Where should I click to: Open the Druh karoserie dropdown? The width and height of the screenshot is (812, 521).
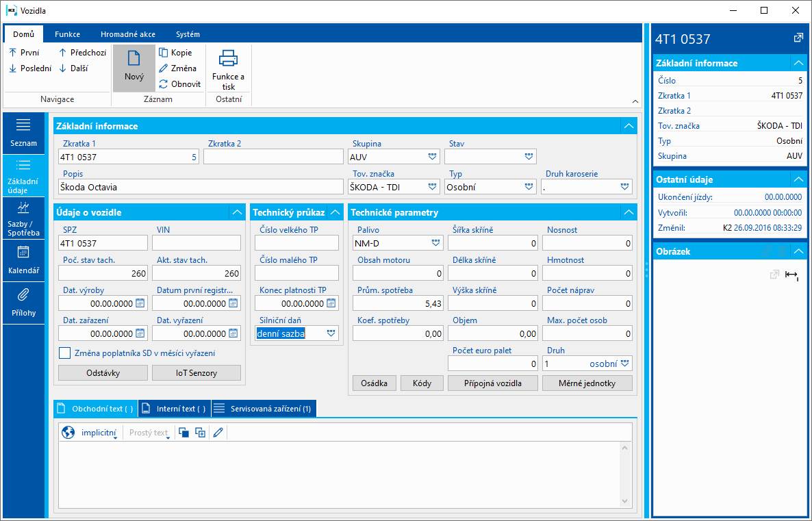pyautogui.click(x=625, y=187)
